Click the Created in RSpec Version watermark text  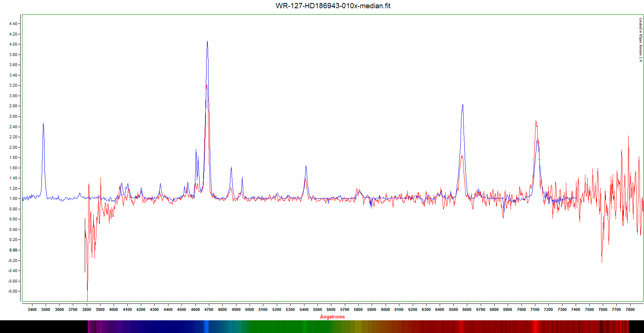[x=640, y=40]
